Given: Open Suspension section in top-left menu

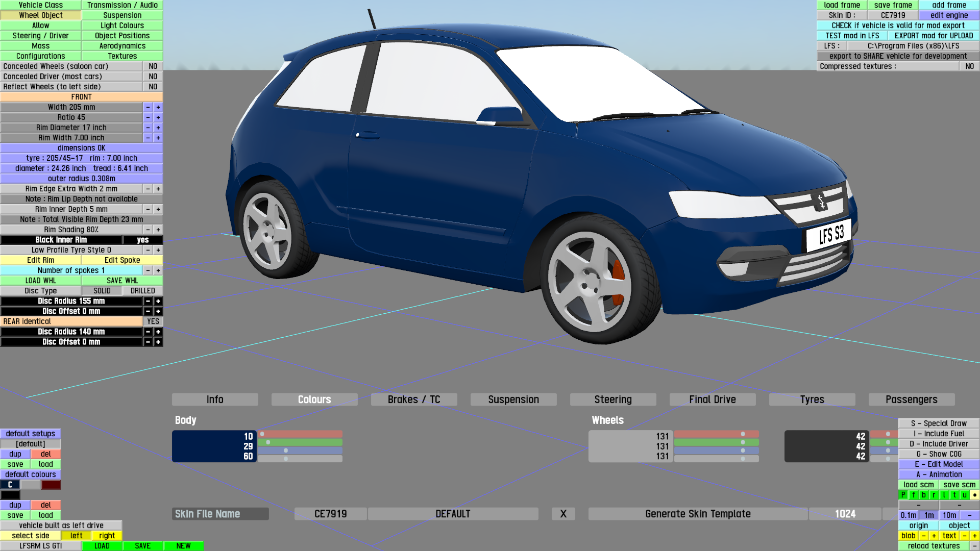Looking at the screenshot, I should tap(122, 15).
